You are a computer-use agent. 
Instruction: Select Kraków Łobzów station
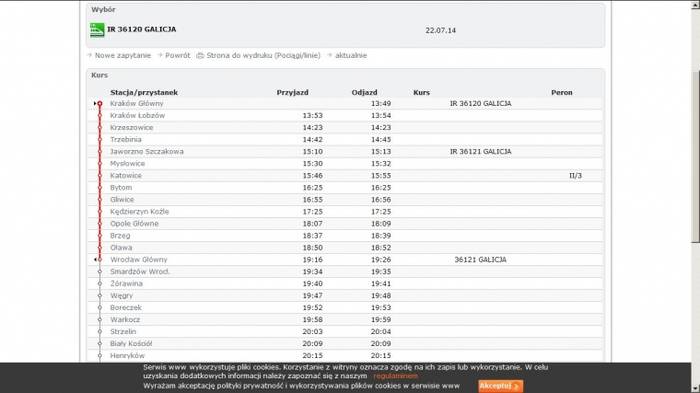pos(138,115)
